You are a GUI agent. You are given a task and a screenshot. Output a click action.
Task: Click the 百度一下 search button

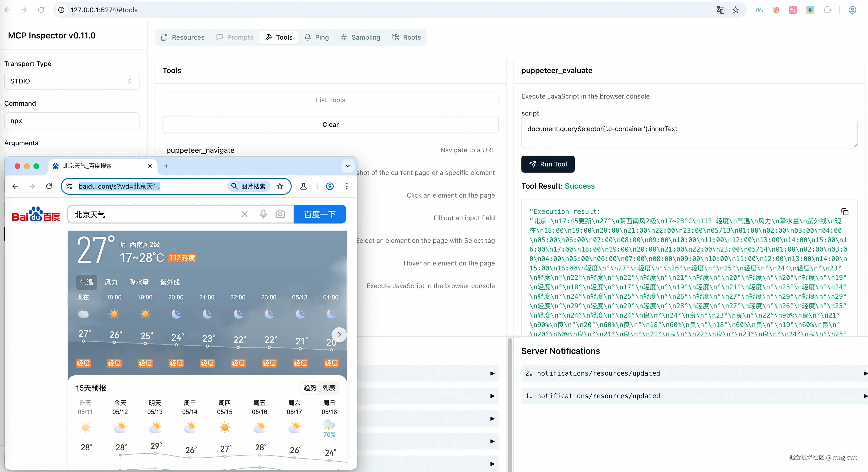[319, 214]
